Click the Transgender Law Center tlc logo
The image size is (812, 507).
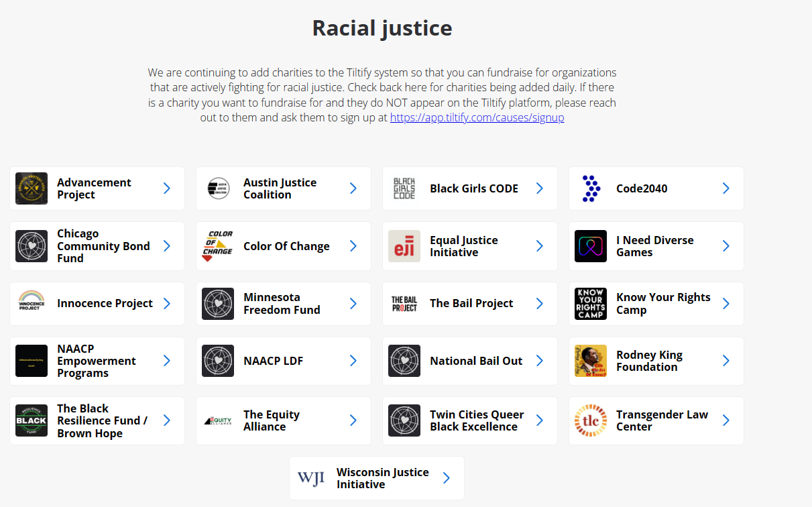point(591,420)
